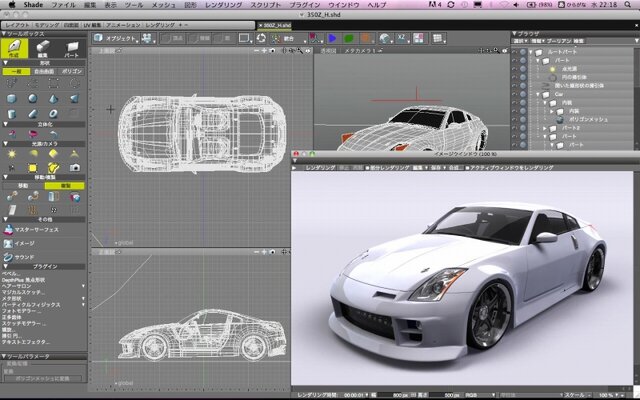
Task: Click the rotate/refresh circular arrows toolbar icon
Action: pyautogui.click(x=261, y=38)
